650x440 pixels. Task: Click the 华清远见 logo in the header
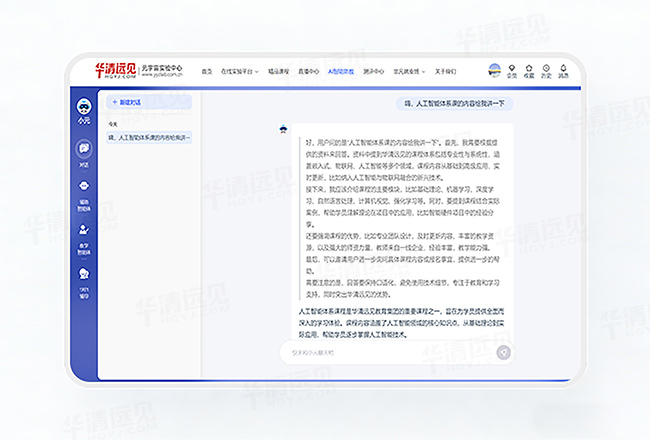tap(114, 71)
